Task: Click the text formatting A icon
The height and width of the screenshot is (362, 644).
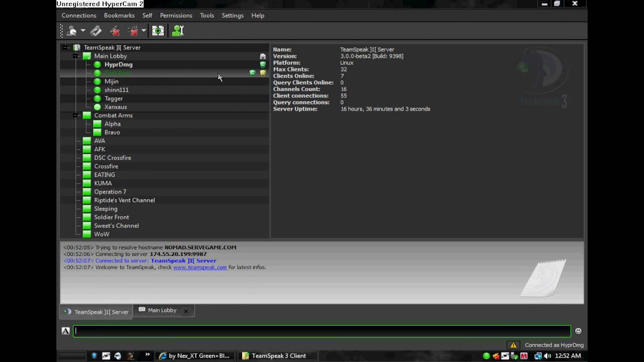Action: coord(65,331)
